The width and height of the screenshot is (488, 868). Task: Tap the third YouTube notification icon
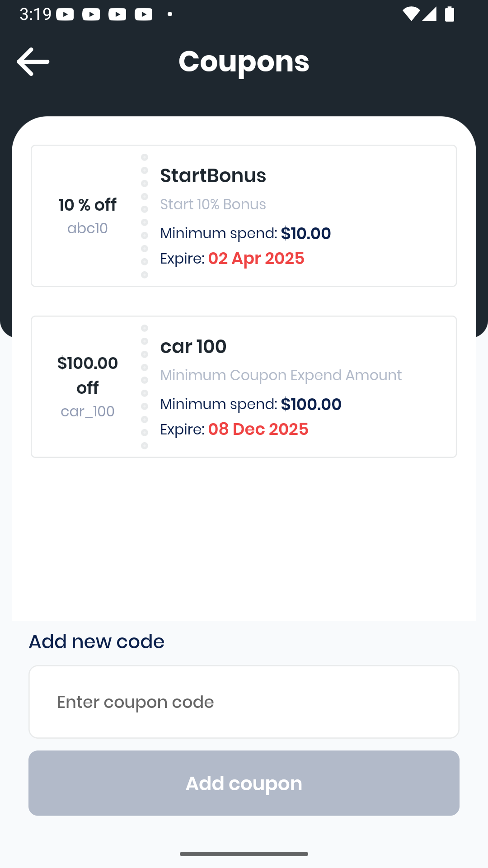[117, 14]
